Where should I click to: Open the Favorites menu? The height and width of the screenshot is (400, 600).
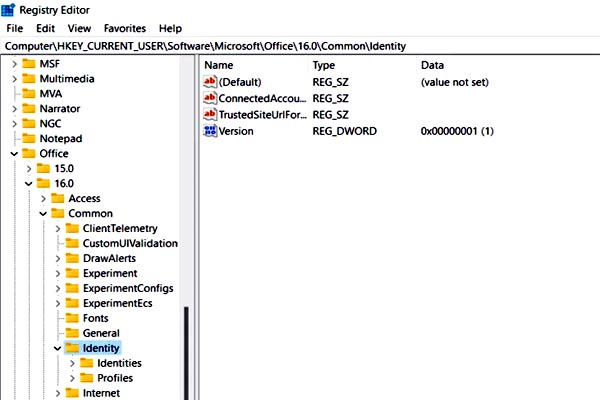point(125,28)
